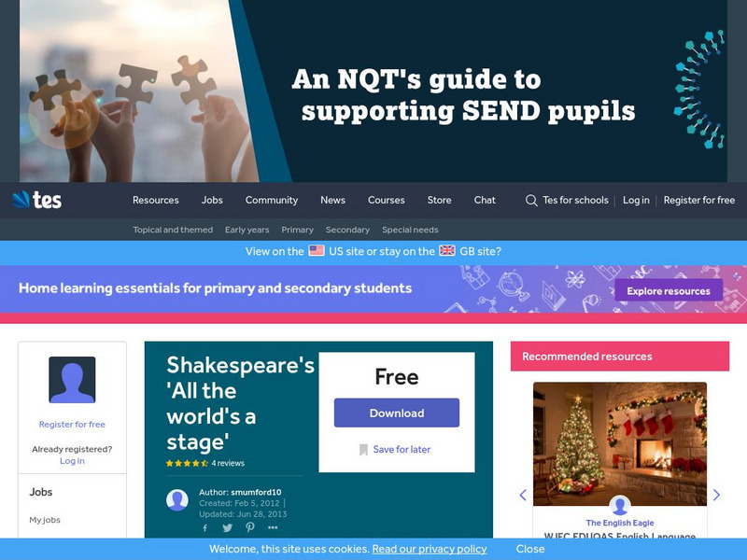Show previous recommended resource arrow
The image size is (747, 560).
tap(523, 496)
